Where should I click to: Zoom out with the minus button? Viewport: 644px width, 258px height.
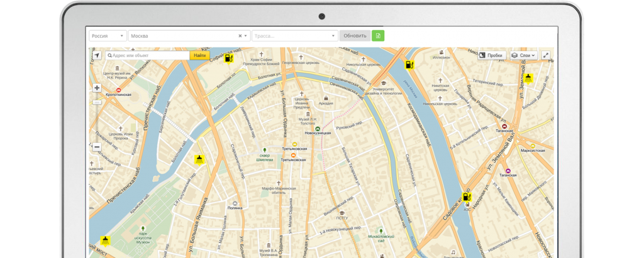(97, 147)
